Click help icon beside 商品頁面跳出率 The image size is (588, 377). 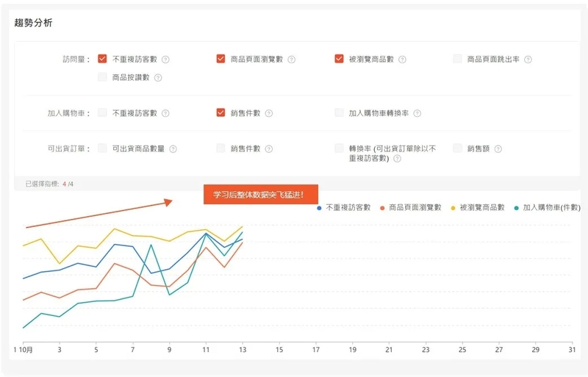pos(528,60)
